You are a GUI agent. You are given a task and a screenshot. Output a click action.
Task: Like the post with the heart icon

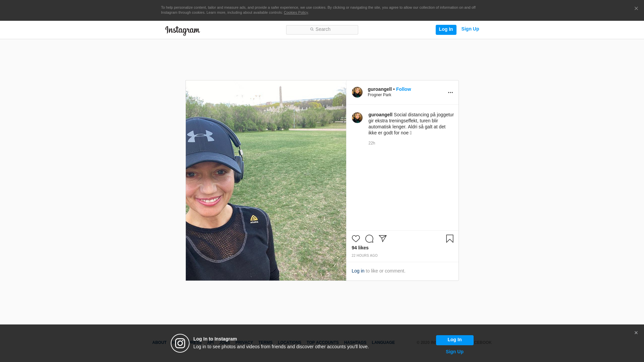(356, 239)
